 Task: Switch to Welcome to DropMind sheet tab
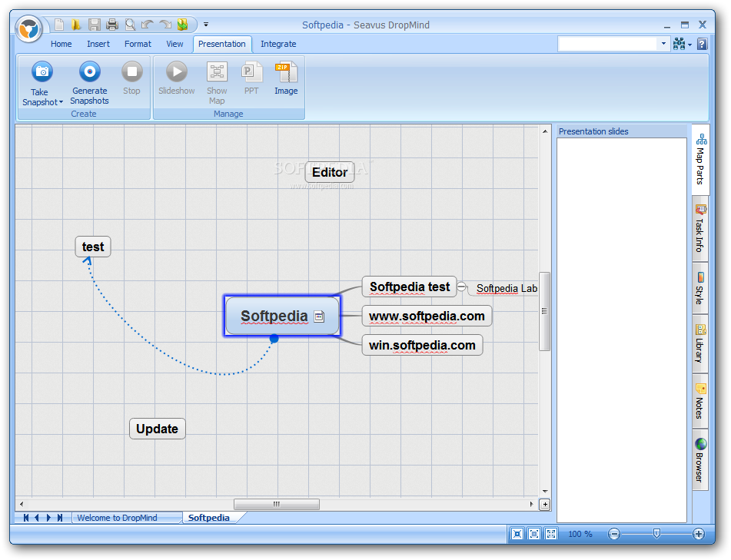118,518
